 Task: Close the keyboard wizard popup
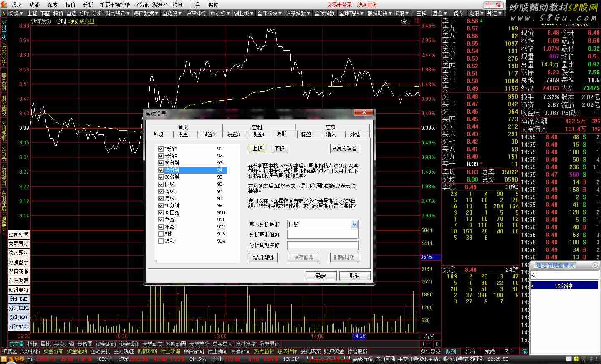tap(596, 265)
